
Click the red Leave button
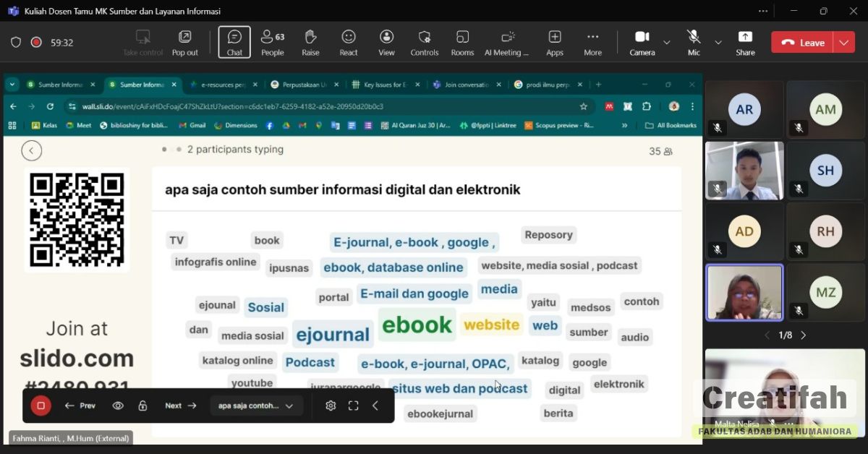tap(803, 43)
